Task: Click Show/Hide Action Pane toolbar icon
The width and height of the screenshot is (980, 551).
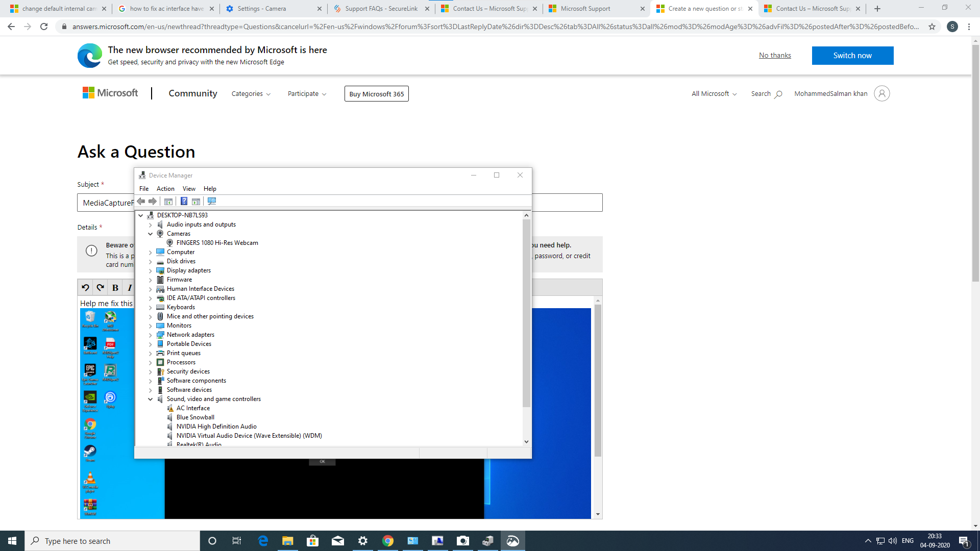Action: pyautogui.click(x=196, y=202)
